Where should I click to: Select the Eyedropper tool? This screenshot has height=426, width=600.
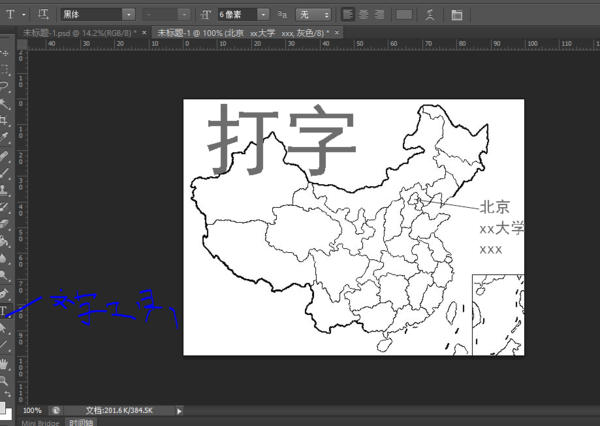[5, 137]
